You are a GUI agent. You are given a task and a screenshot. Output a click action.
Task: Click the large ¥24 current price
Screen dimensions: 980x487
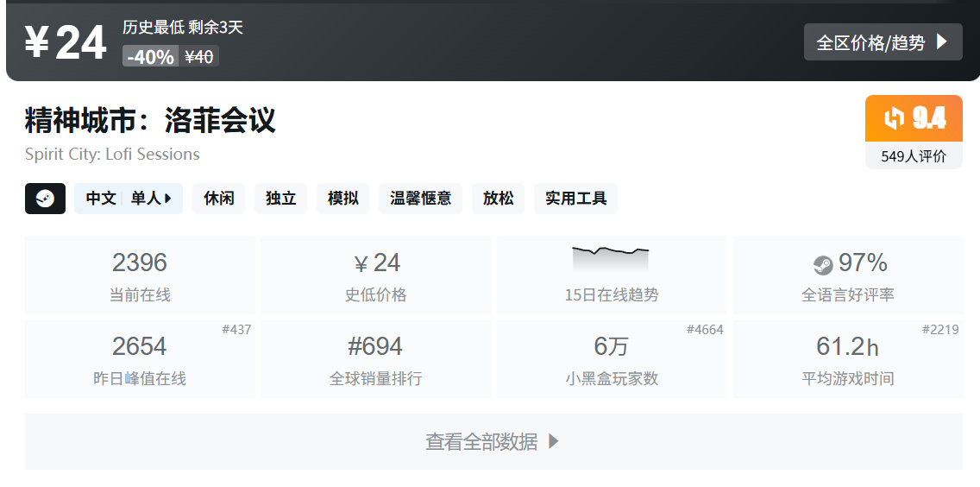coord(65,43)
